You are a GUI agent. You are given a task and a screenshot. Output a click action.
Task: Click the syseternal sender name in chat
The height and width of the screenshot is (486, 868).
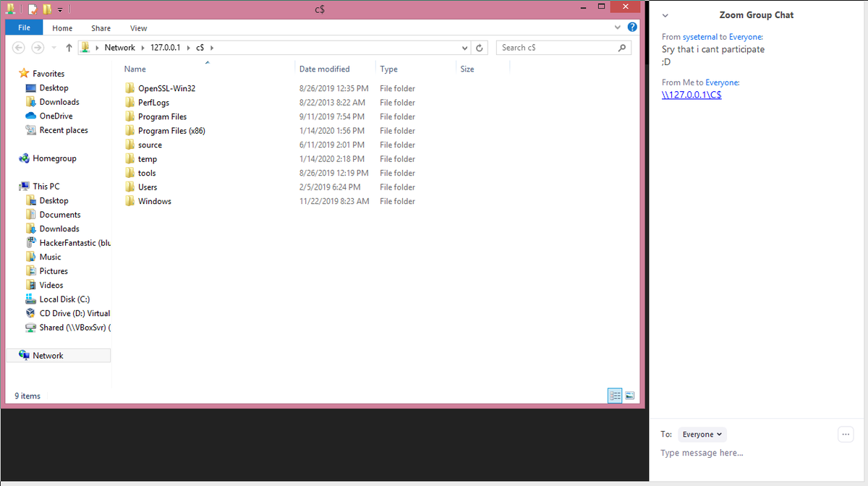tap(699, 37)
